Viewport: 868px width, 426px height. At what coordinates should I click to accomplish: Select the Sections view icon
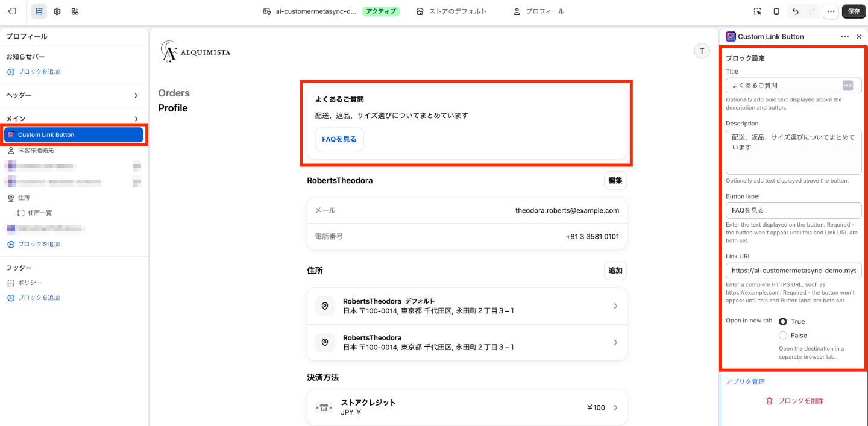pyautogui.click(x=39, y=11)
